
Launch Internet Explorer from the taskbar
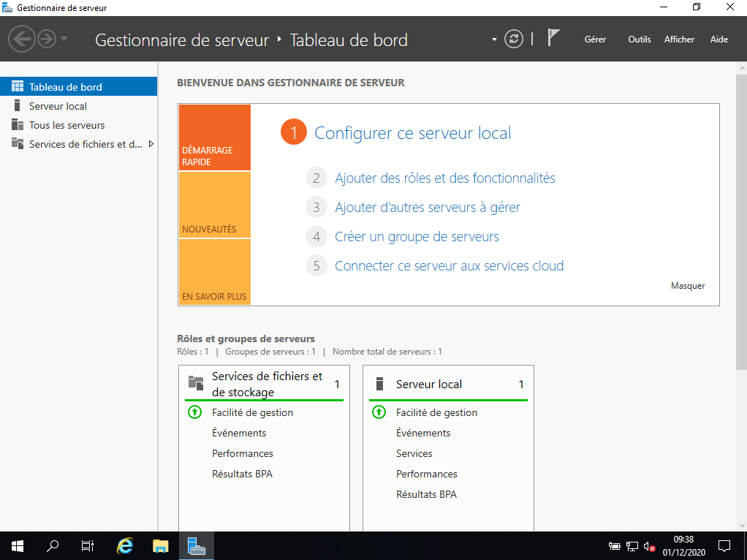tap(125, 545)
